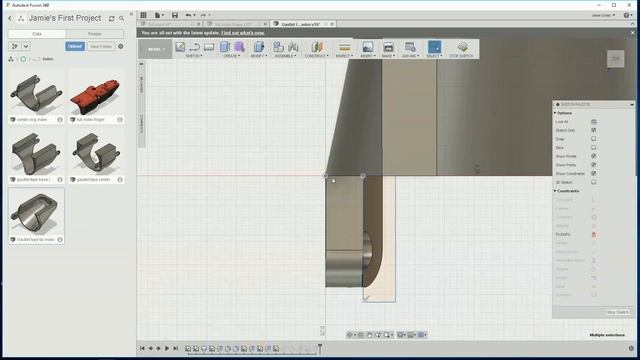Click the blue Select tool icon
Viewport: 640px width, 360px height.
click(434, 47)
